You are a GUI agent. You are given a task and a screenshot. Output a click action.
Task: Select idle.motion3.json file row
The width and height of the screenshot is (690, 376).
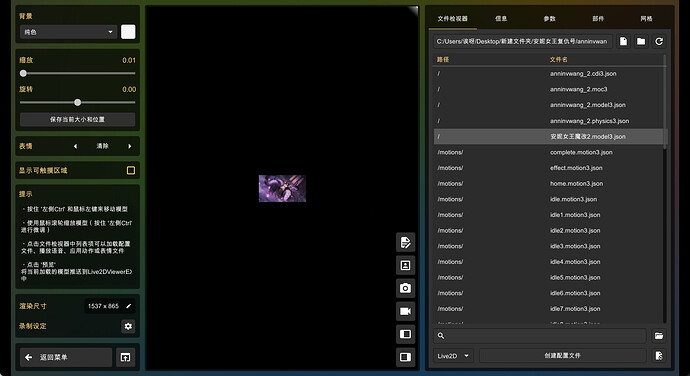pyautogui.click(x=550, y=199)
